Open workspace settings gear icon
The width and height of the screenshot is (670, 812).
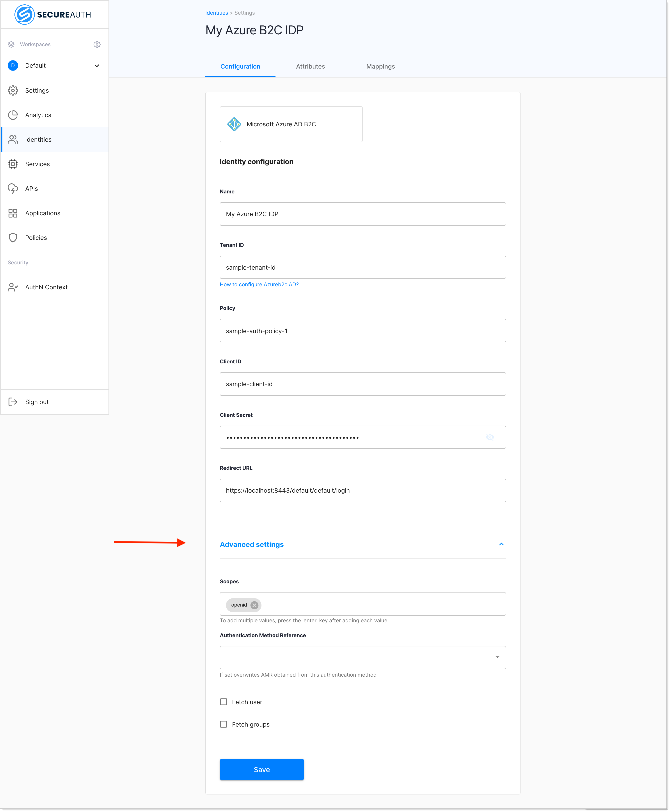coord(97,44)
